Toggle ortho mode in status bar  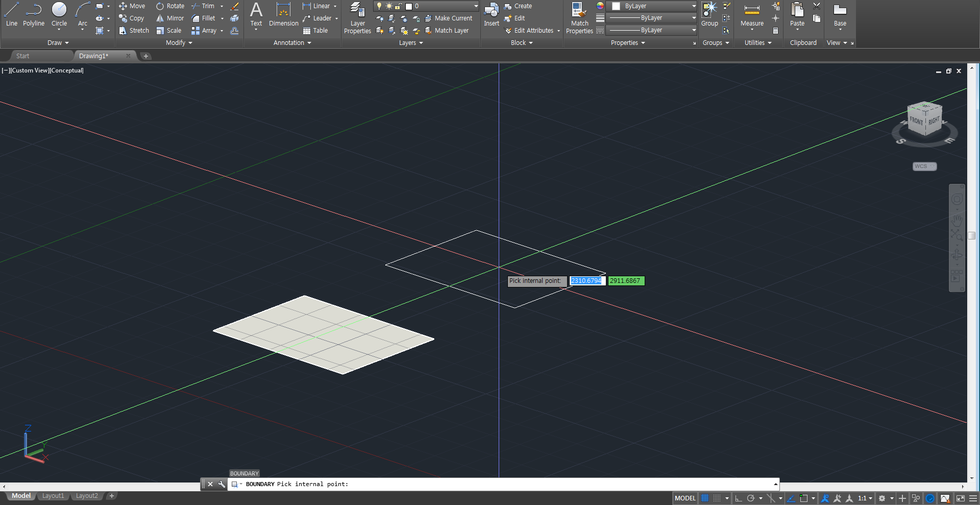pos(738,498)
